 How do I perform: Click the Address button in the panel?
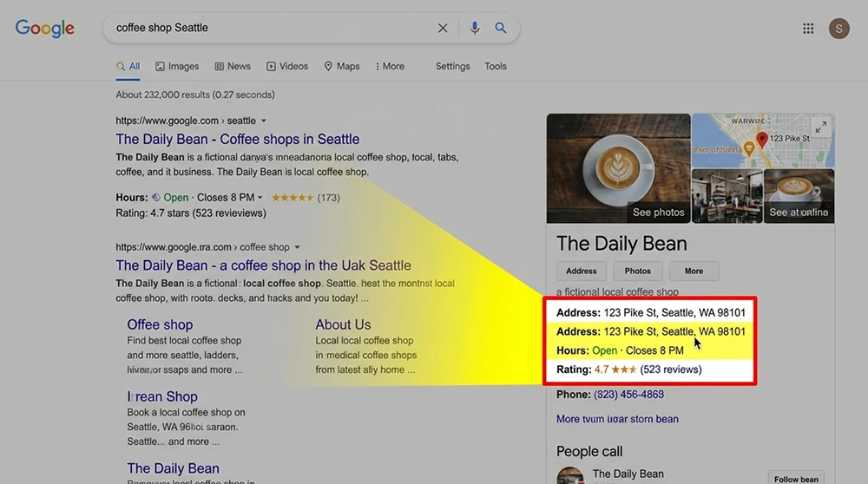[582, 271]
